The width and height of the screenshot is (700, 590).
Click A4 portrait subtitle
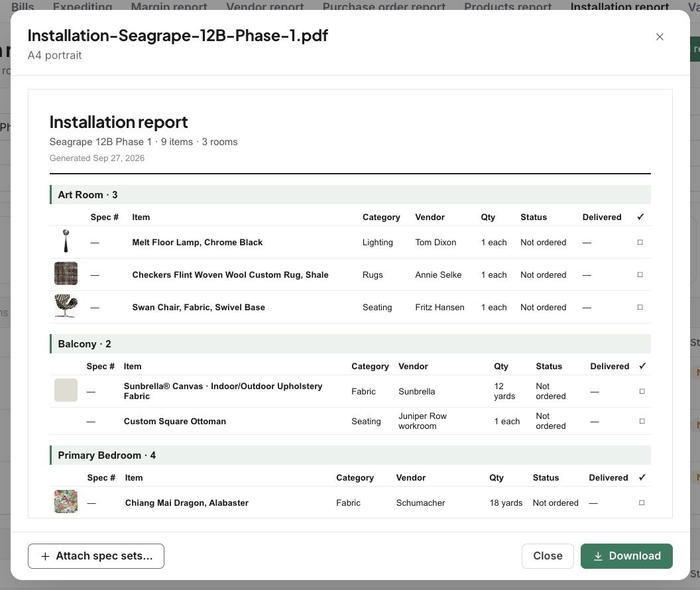pyautogui.click(x=54, y=55)
